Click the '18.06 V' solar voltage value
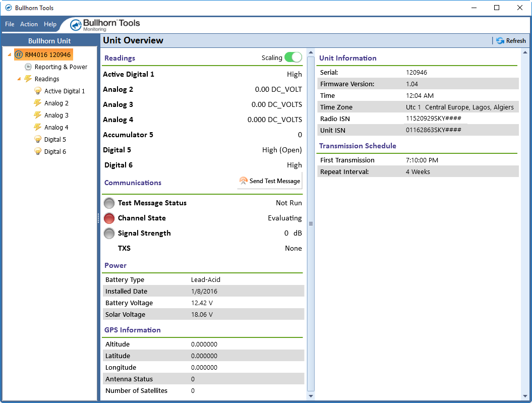Screen dimensions: 532x403 click(x=202, y=314)
